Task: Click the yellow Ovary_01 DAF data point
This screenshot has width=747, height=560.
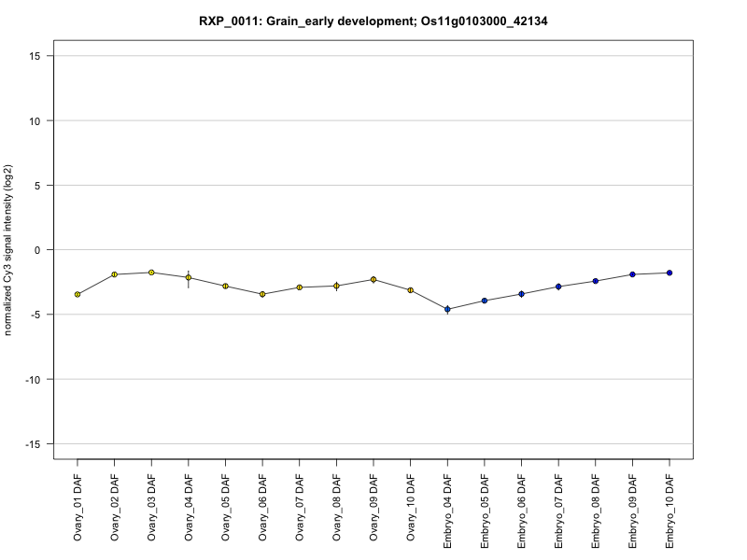Action: (78, 294)
